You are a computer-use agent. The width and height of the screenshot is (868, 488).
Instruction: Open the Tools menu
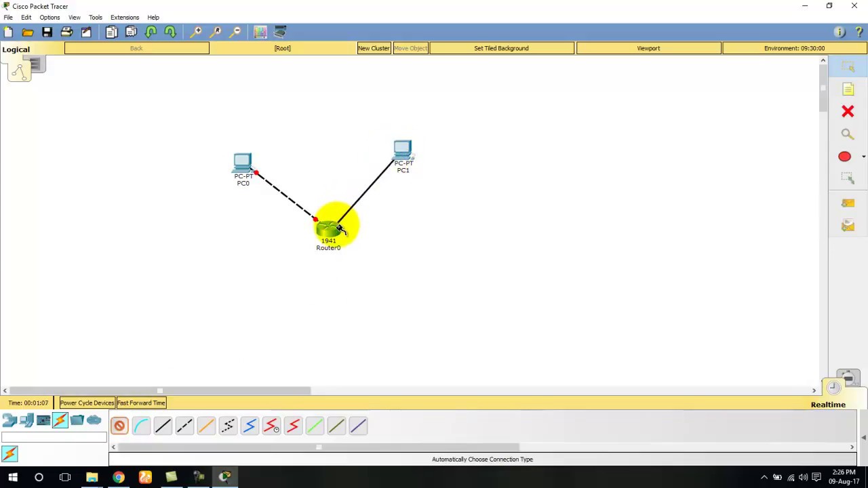click(95, 18)
